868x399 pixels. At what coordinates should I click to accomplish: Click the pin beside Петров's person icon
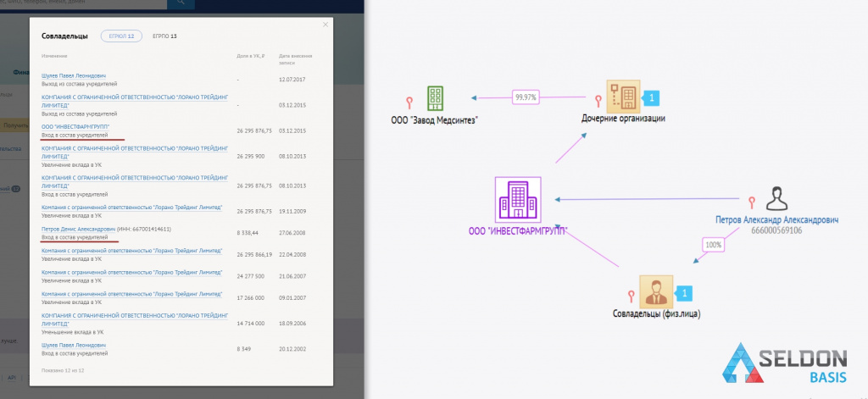pos(752,202)
